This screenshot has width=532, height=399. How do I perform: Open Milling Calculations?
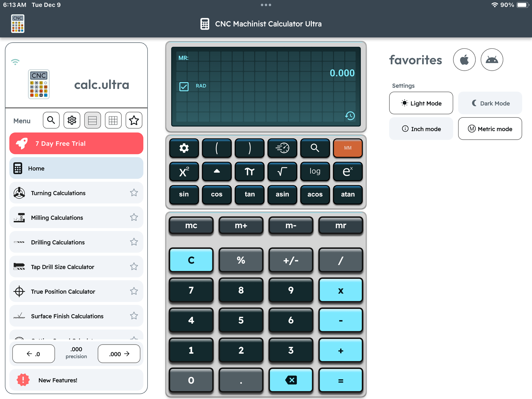pyautogui.click(x=76, y=217)
